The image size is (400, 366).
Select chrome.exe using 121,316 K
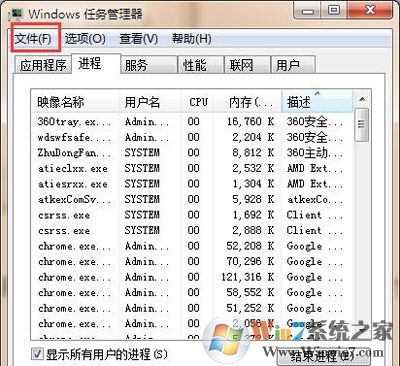pos(192,277)
